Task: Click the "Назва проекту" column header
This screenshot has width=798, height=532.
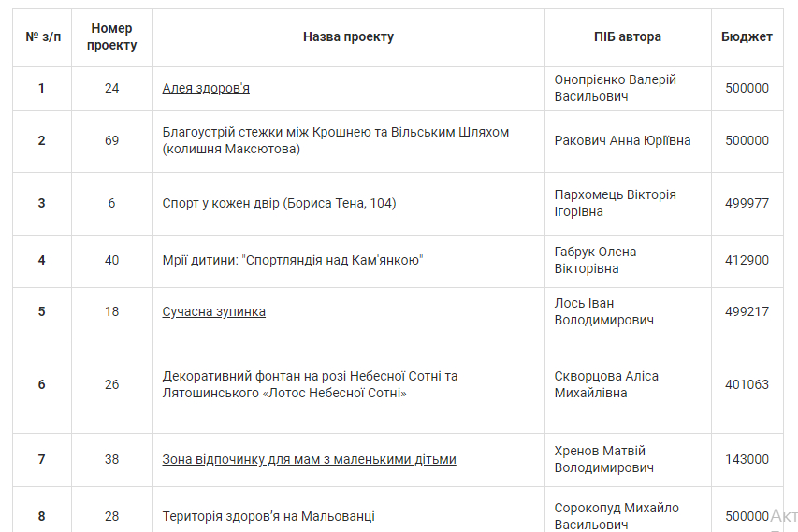Action: [x=348, y=37]
